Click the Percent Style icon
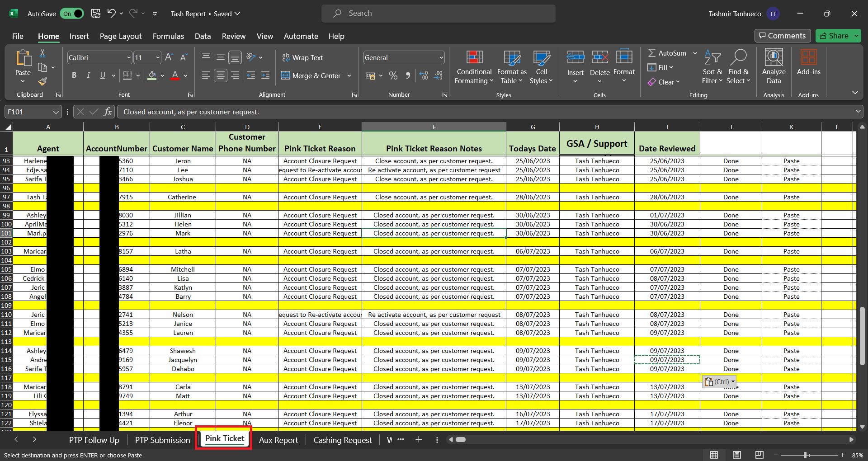This screenshot has height=461, width=868. click(x=393, y=76)
